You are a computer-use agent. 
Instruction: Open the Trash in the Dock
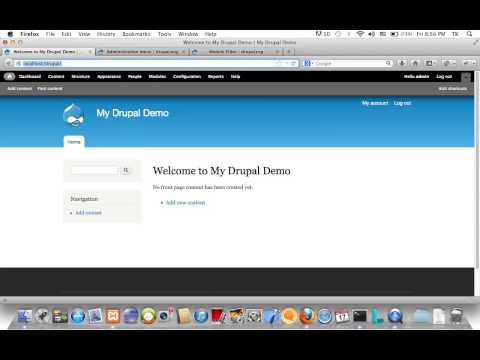pyautogui.click(x=456, y=316)
